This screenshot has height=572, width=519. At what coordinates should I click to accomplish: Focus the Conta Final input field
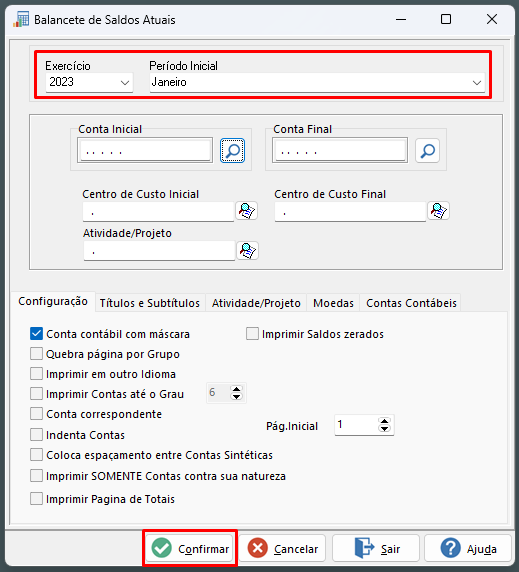340,150
